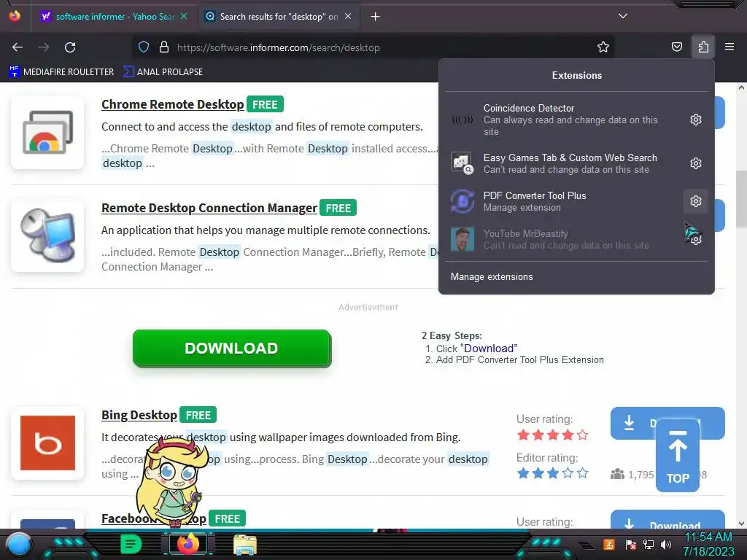Click the forward navigation arrow
Screen dimensions: 747x560
[x=44, y=47]
